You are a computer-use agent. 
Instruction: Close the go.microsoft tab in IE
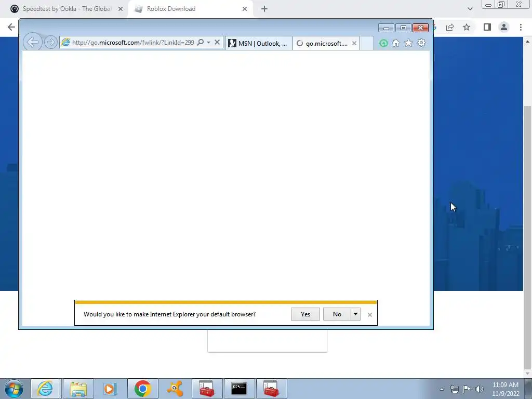point(354,43)
